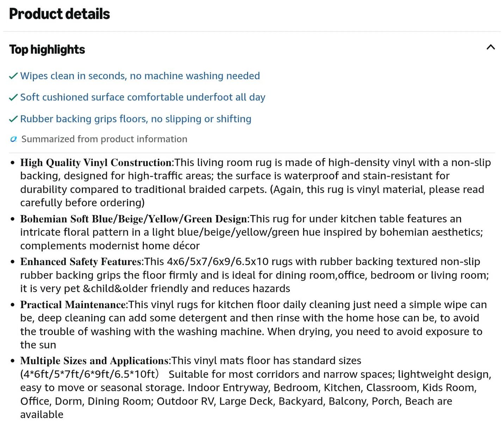This screenshot has height=423, width=504.
Task: Select the Practical Maintenance heading
Action: point(74,305)
